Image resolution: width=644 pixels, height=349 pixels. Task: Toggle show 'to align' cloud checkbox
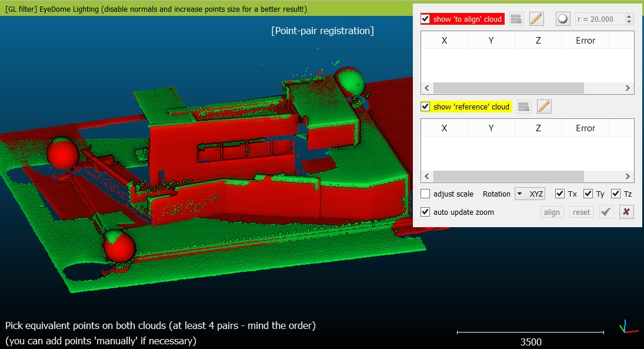(425, 19)
